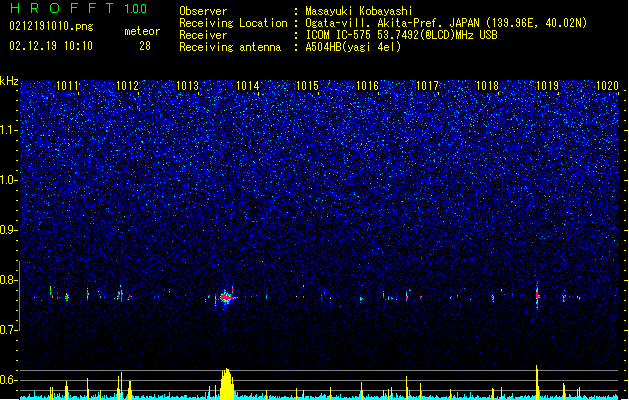Click the 1020 time axis marker
629x400 pixels.
click(607, 86)
